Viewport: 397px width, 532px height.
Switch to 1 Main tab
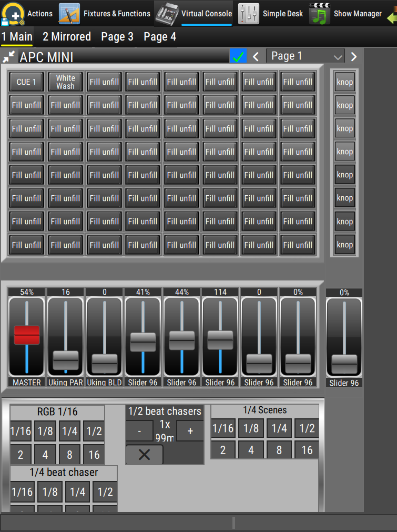17,37
